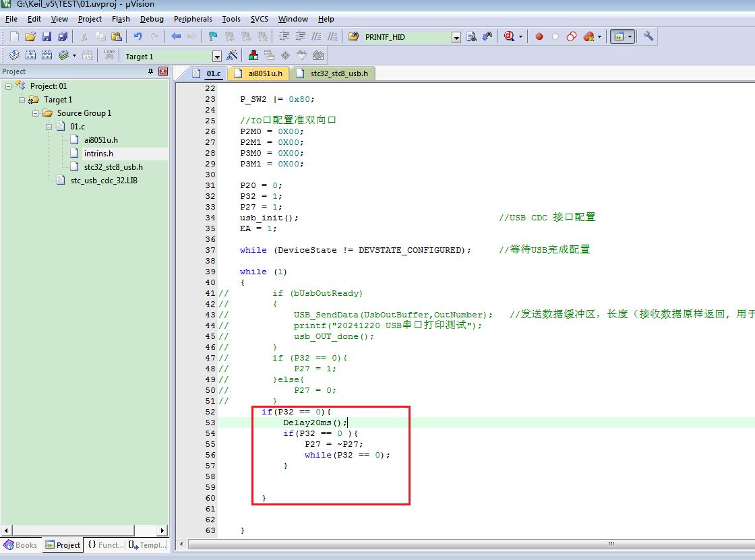The image size is (755, 560).
Task: Click the Manage Project Items icon
Action: pyautogui.click(x=253, y=55)
